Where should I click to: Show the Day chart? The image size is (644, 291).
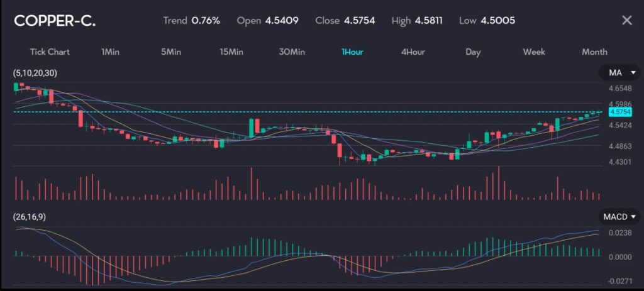(473, 52)
